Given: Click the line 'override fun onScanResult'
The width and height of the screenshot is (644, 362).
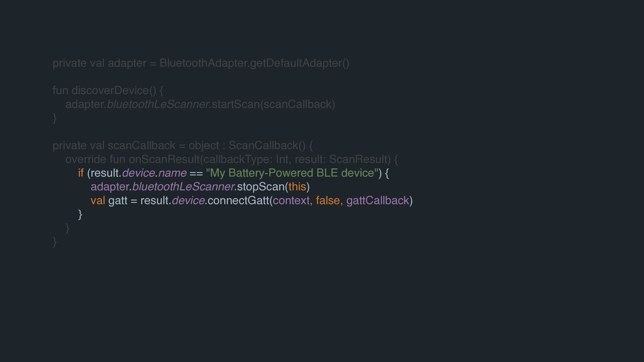Looking at the screenshot, I should tap(231, 159).
